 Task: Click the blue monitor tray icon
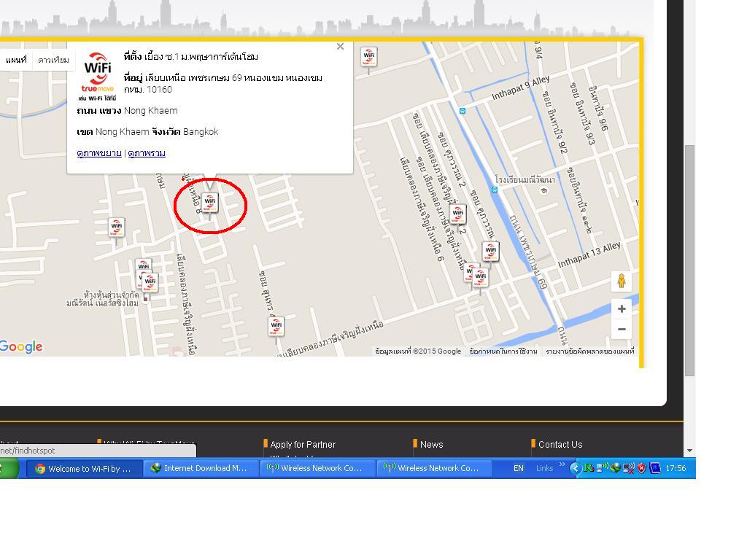tap(656, 469)
